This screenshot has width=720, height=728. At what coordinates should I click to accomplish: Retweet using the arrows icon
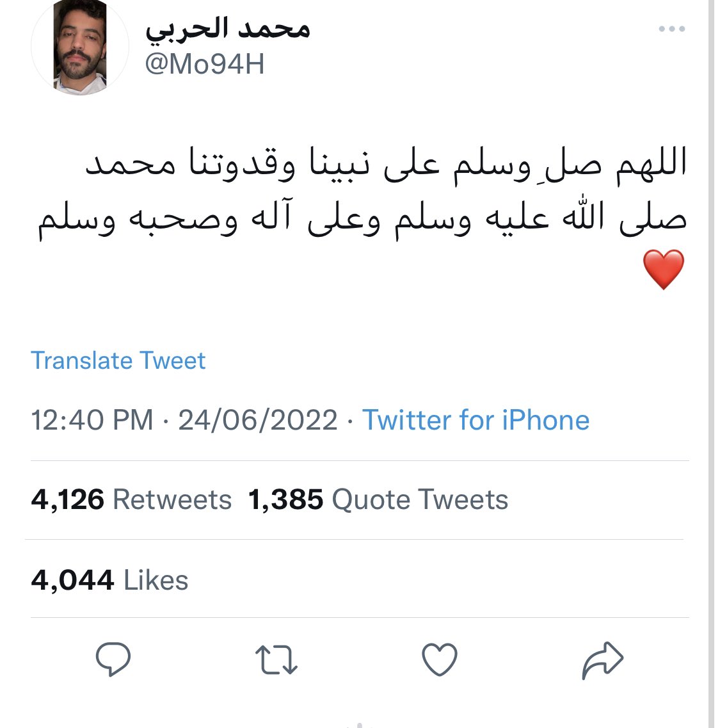(x=276, y=659)
